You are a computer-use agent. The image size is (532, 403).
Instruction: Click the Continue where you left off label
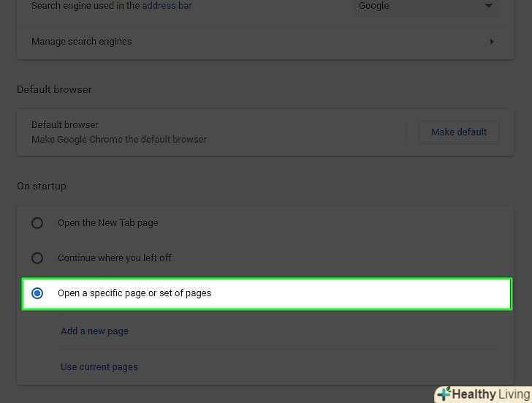pos(115,258)
